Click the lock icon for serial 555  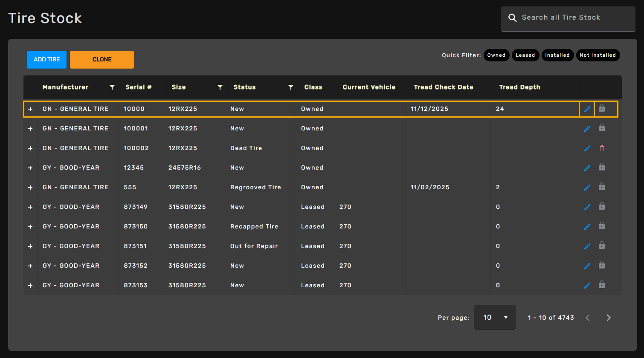pos(602,187)
